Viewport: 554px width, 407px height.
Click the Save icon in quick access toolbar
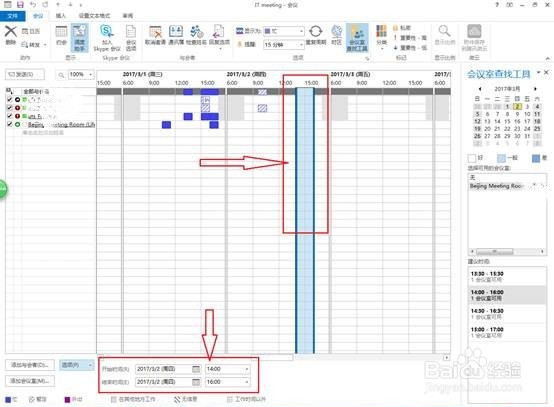(x=20, y=5)
